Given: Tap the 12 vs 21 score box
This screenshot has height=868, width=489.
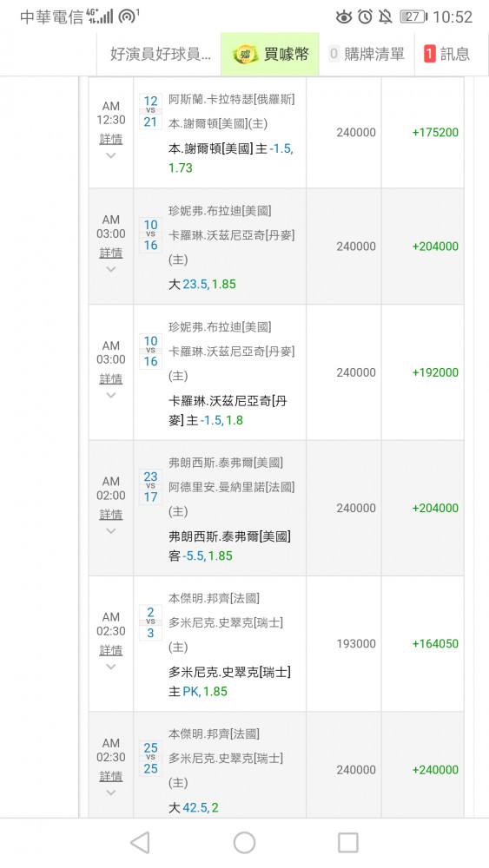Looking at the screenshot, I should [x=150, y=111].
